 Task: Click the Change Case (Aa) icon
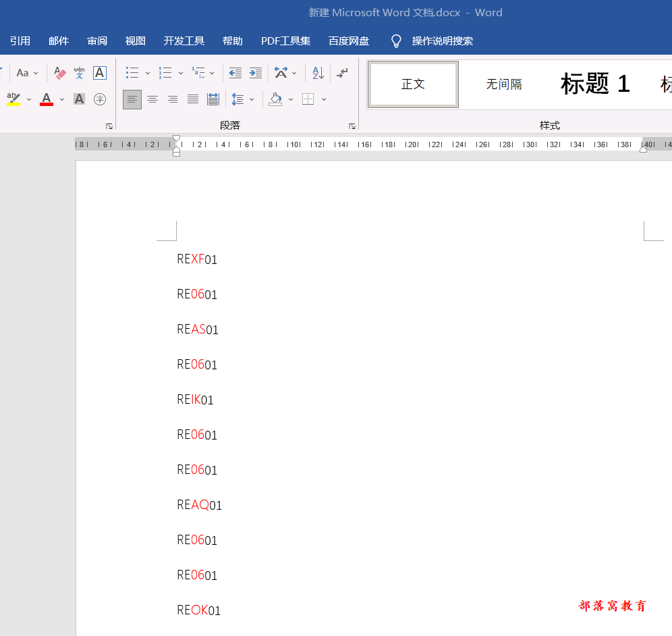click(x=22, y=73)
